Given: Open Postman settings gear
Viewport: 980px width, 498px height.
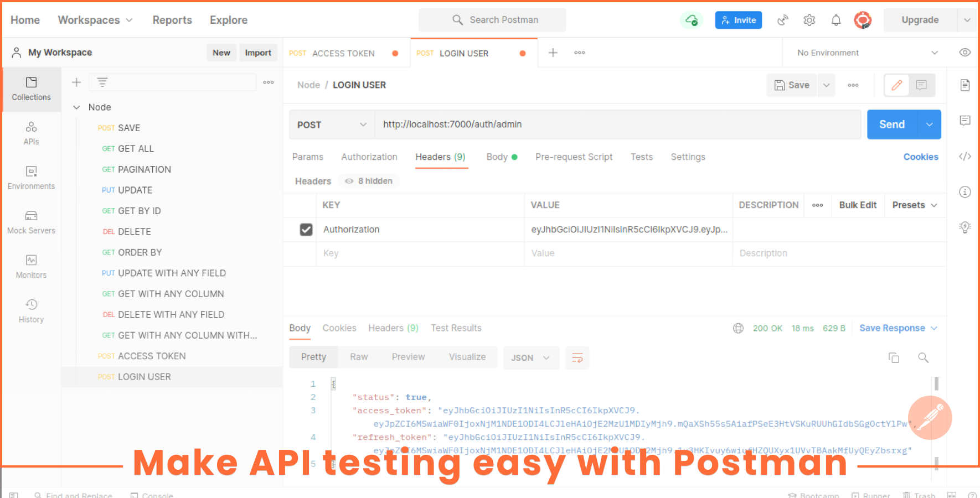Looking at the screenshot, I should point(809,20).
